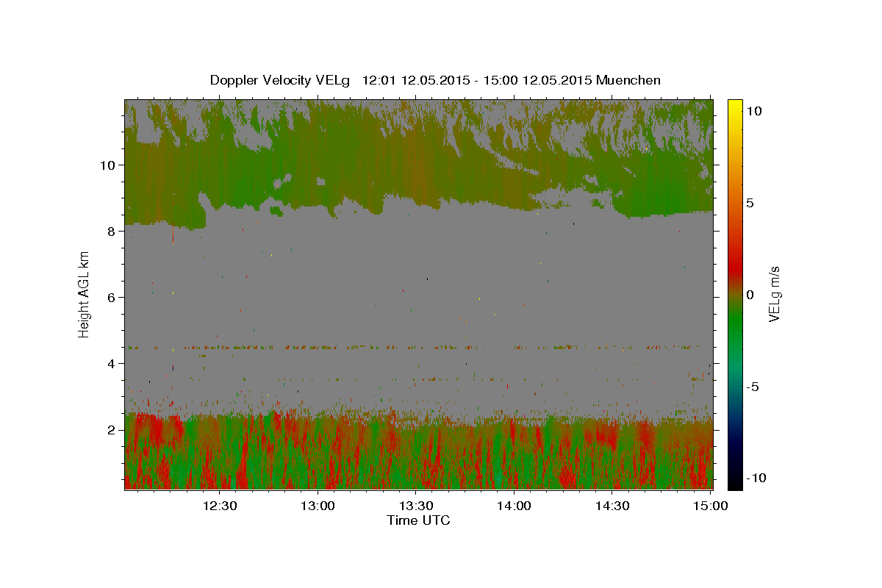Click the 'VELg m/s' colorbar label
Image resolution: width=882 pixels, height=588 pixels.
(x=773, y=294)
